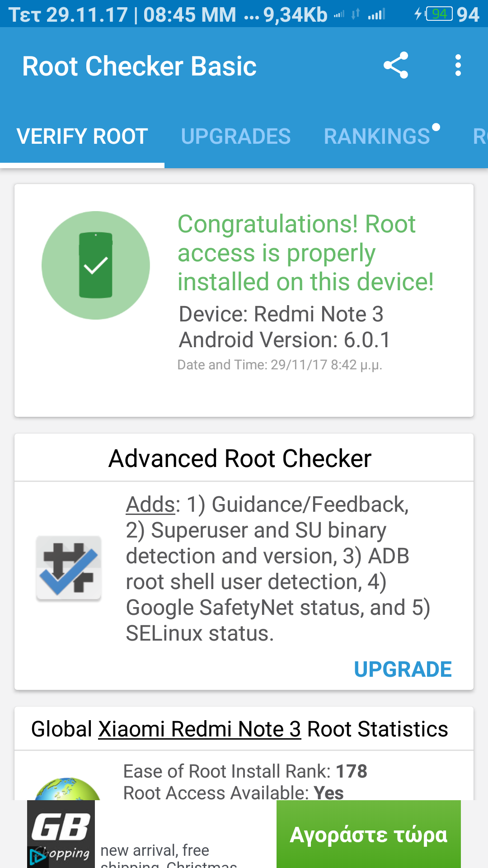Tap the underlined Adds link text

pos(150,505)
